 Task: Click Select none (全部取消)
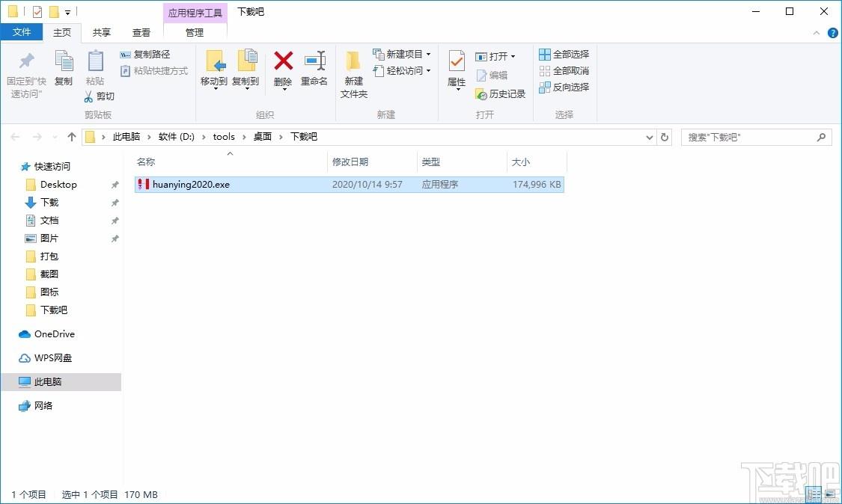point(564,71)
